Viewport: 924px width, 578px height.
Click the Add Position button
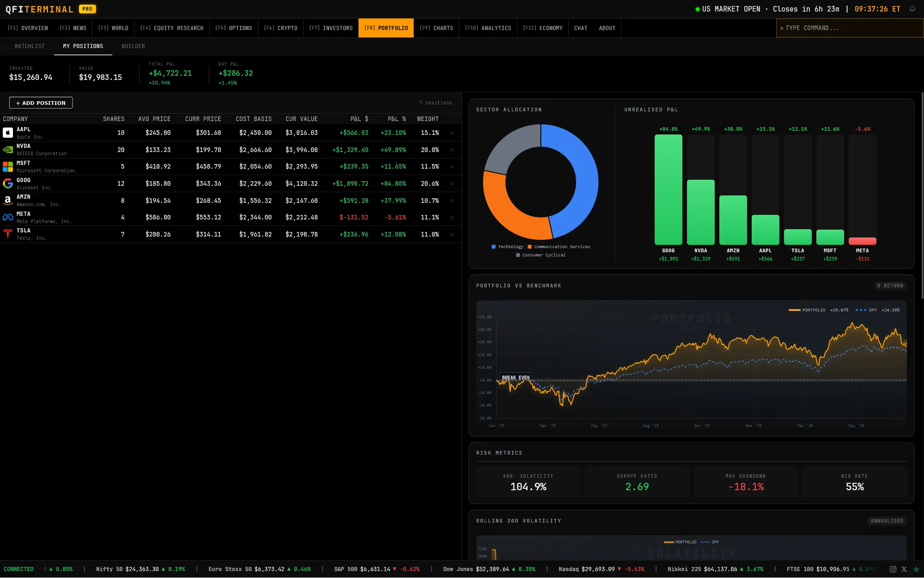coord(41,103)
